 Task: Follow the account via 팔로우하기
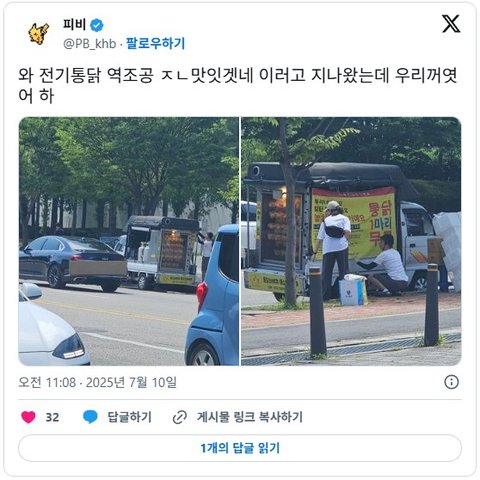click(155, 43)
